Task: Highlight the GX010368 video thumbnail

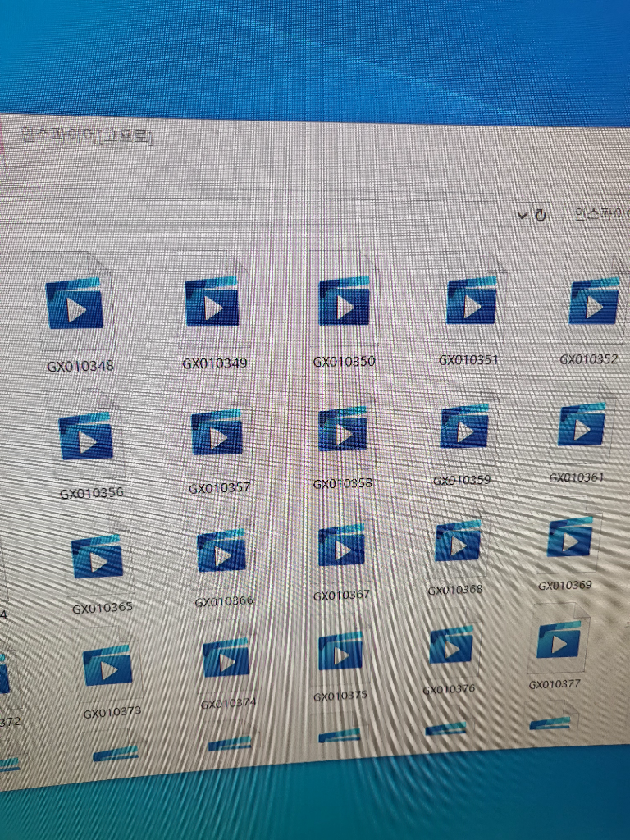Action: pos(458,542)
